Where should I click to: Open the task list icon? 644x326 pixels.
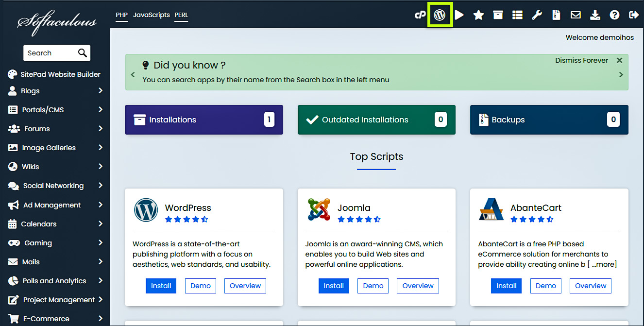click(517, 15)
